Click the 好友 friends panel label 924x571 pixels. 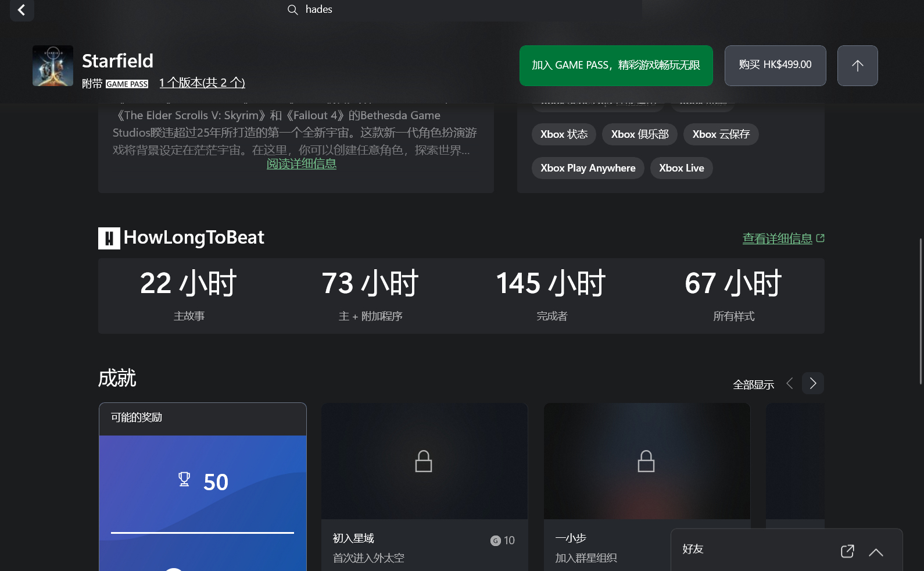[693, 549]
